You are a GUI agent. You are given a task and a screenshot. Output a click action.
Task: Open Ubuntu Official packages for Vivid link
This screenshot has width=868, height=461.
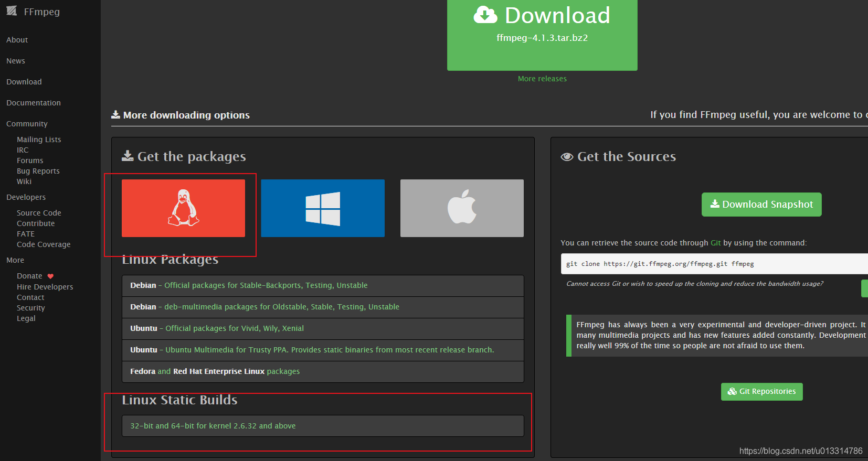(x=235, y=328)
